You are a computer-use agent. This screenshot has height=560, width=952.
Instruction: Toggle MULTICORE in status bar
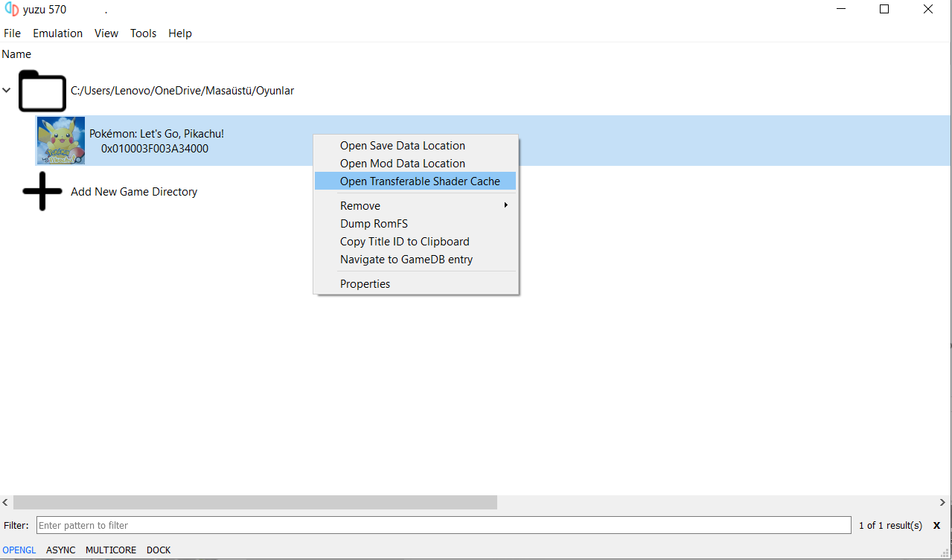pos(111,550)
